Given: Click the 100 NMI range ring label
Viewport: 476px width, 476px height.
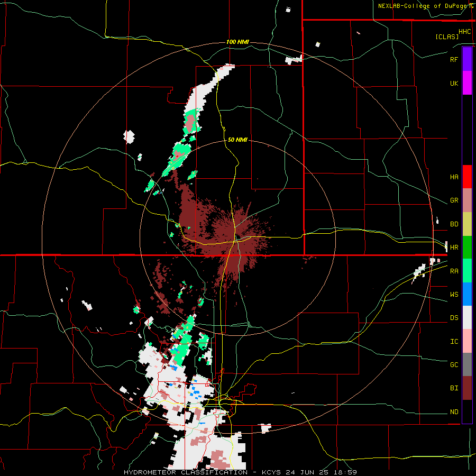Looking at the screenshot, I should point(237,42).
